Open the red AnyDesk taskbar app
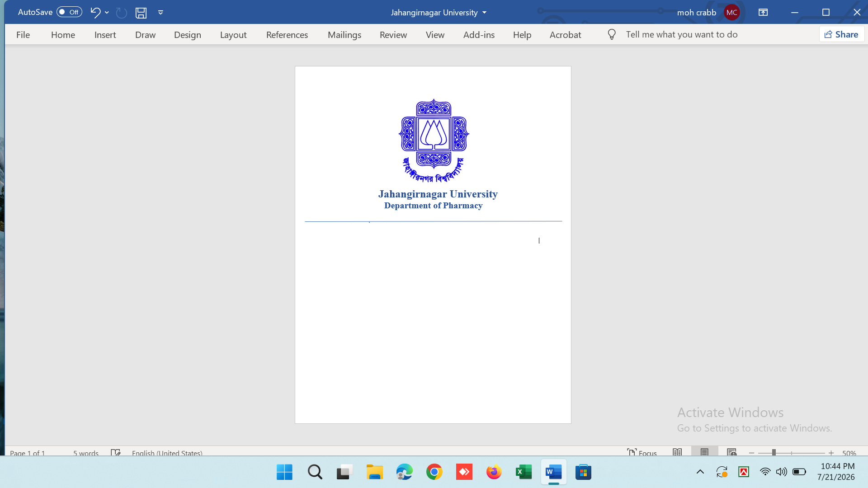 [464, 472]
